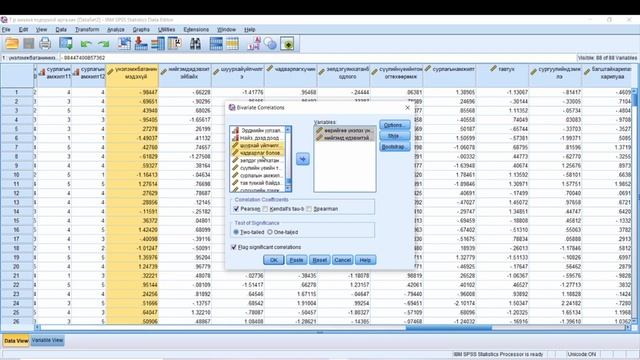The height and width of the screenshot is (360, 640).
Task: Click the SPSS icon in dialog title bar
Action: tap(232, 107)
